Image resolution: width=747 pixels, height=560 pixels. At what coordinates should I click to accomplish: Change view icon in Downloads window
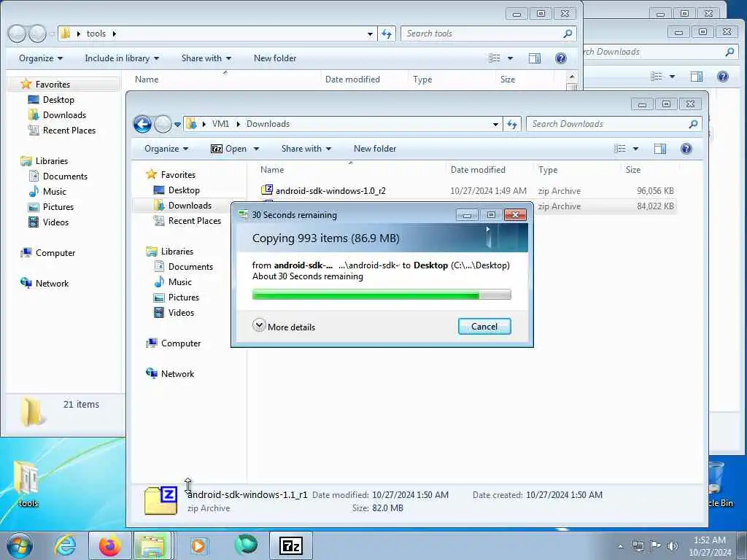click(x=620, y=149)
